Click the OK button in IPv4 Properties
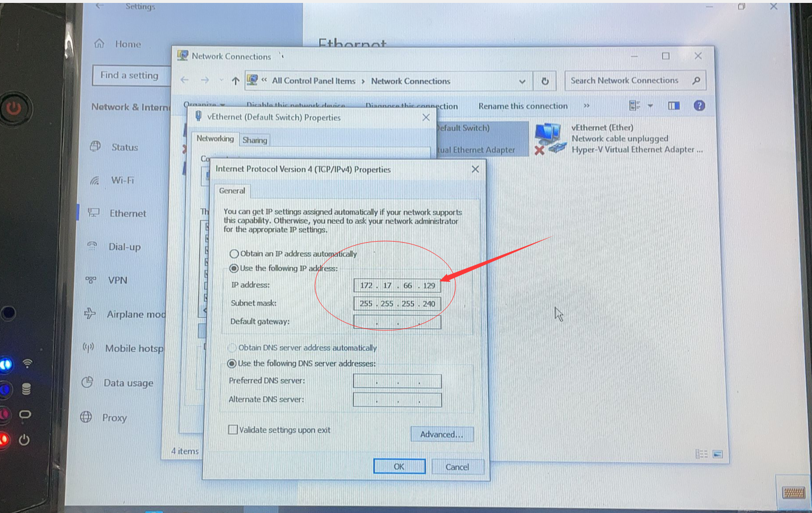Screen dimensions: 812x513 point(399,466)
